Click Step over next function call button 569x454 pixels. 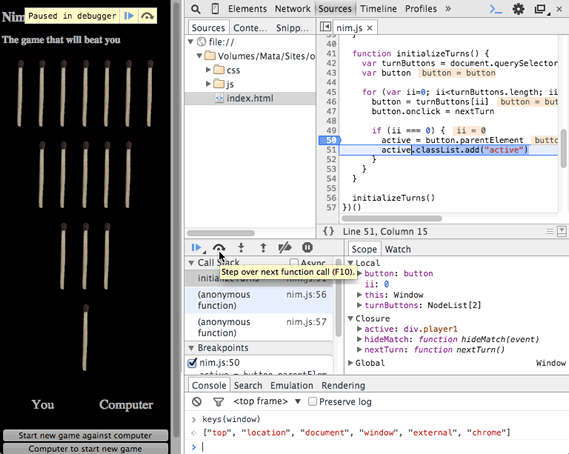[x=219, y=248]
